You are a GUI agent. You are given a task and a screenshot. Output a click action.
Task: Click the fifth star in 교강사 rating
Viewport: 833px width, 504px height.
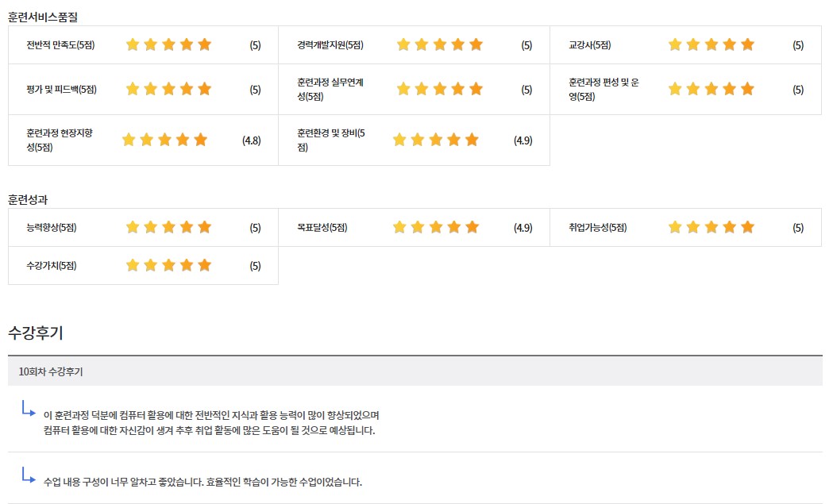click(x=747, y=44)
